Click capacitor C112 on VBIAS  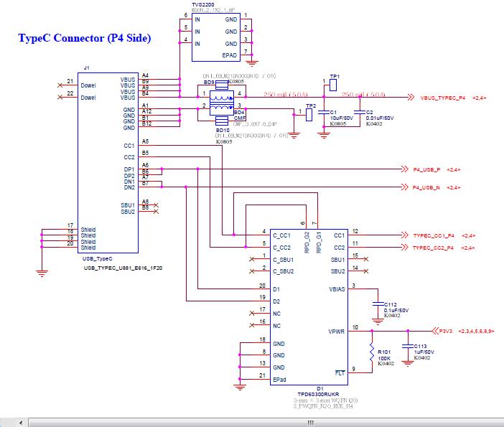coord(378,304)
